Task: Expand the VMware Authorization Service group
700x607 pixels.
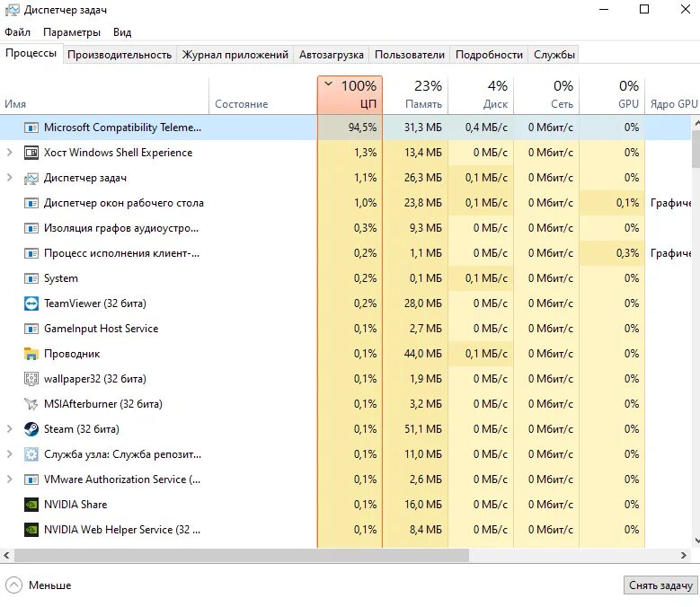Action: pos(9,479)
